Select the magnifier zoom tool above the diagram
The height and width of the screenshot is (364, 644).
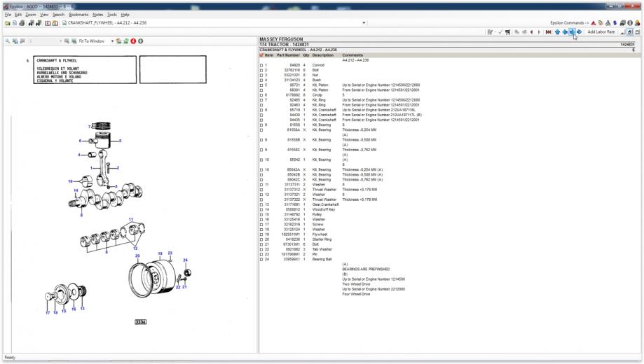pyautogui.click(x=8, y=41)
